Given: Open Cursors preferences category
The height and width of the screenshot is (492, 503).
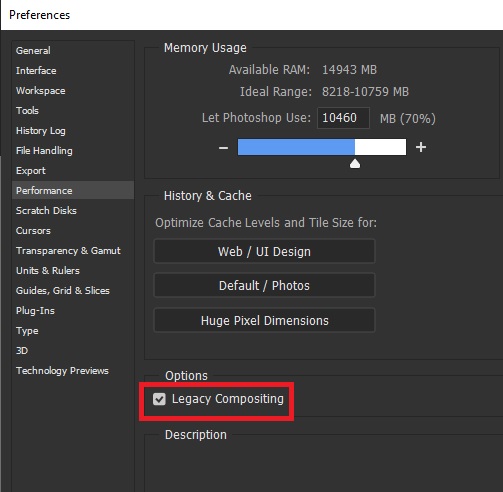Looking at the screenshot, I should pyautogui.click(x=33, y=231).
